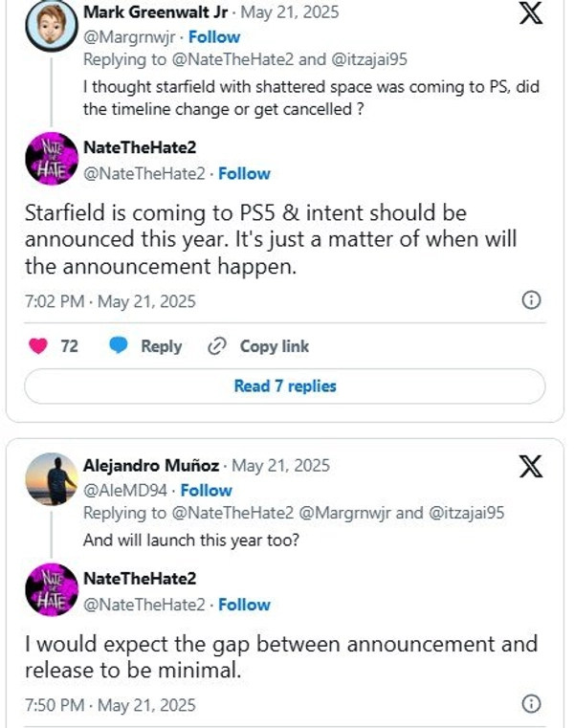Open Mark Greenwalt Jr's profile avatar
574x728 pixels.
click(x=45, y=29)
